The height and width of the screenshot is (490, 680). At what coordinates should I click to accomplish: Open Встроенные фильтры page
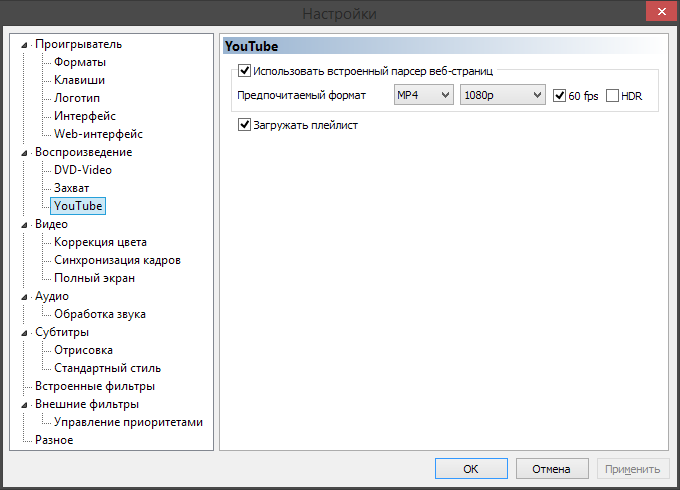(94, 386)
